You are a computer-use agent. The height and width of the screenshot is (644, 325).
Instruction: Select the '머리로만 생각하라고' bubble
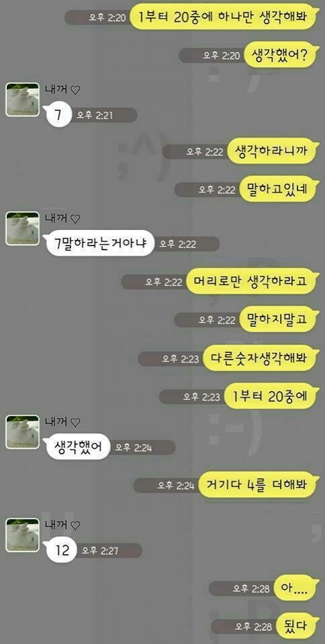point(252,282)
